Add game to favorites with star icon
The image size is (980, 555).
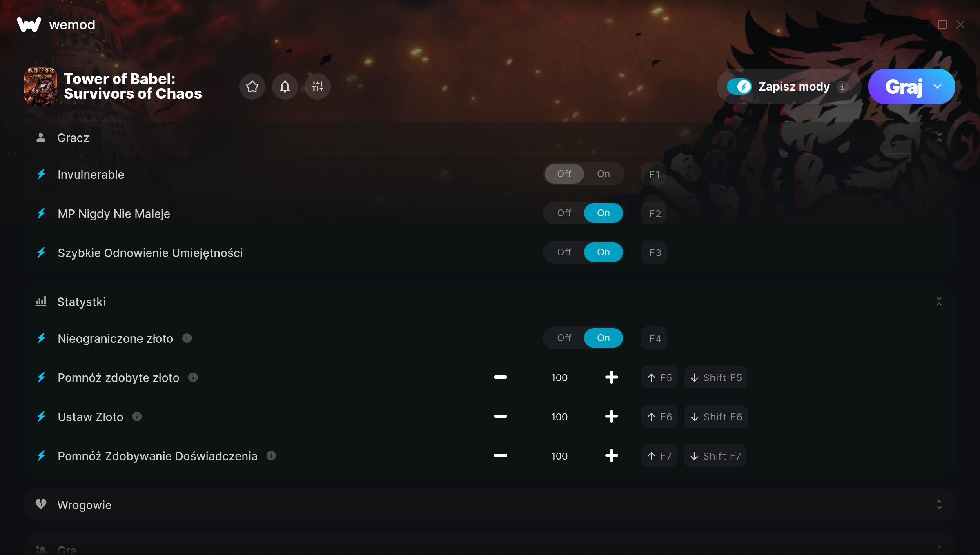coord(252,87)
